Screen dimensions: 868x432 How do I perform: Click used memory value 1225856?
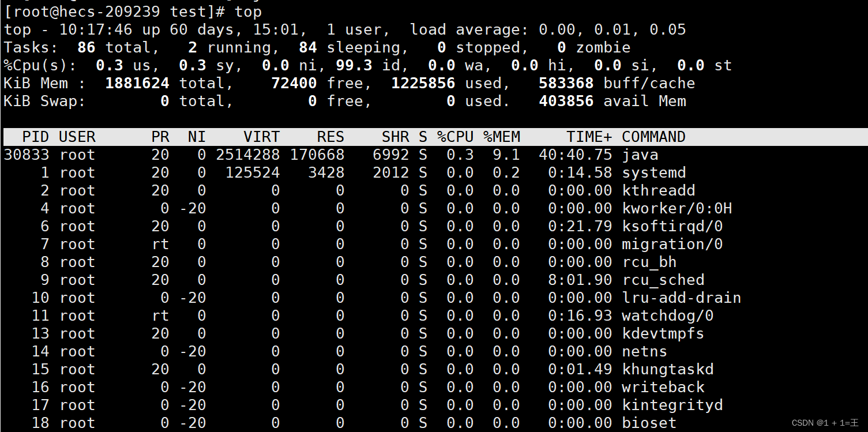[x=423, y=84]
